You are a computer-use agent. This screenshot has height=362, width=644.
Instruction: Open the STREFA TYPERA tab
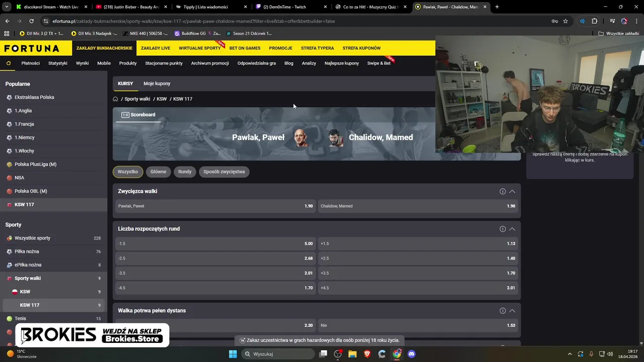[x=317, y=48]
